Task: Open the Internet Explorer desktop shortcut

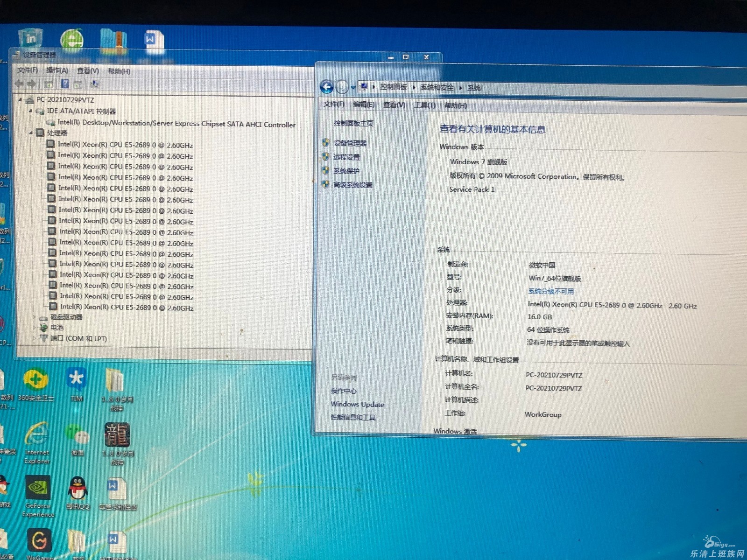Action: click(x=37, y=442)
